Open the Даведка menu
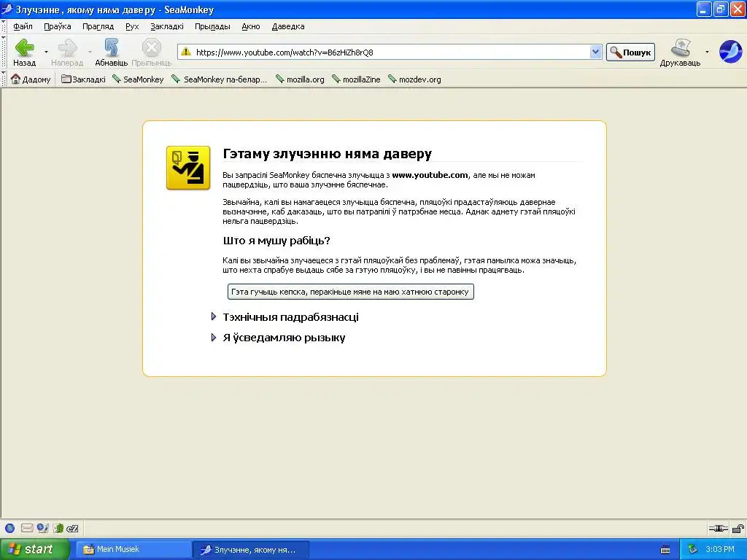Image resolution: width=747 pixels, height=560 pixels. tap(287, 27)
